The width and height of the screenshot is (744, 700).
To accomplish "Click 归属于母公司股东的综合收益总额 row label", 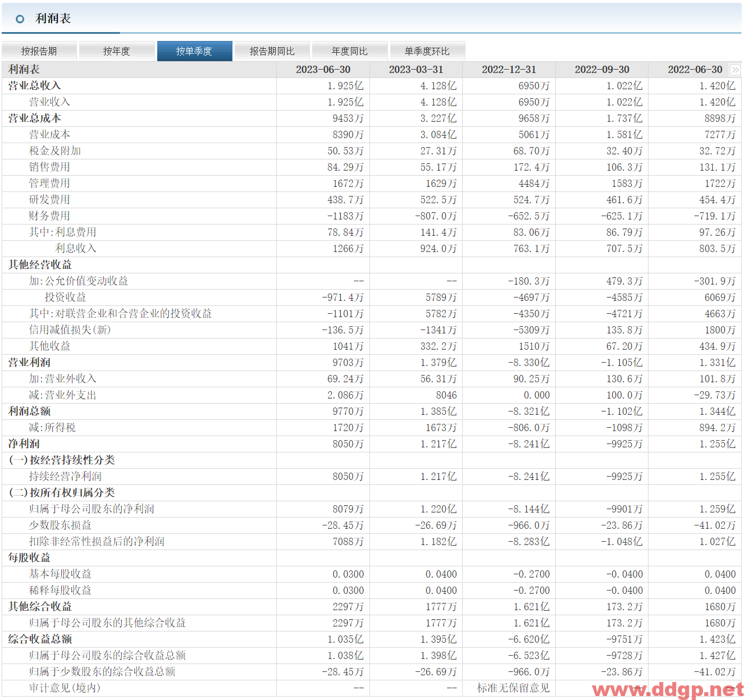I will (x=107, y=656).
